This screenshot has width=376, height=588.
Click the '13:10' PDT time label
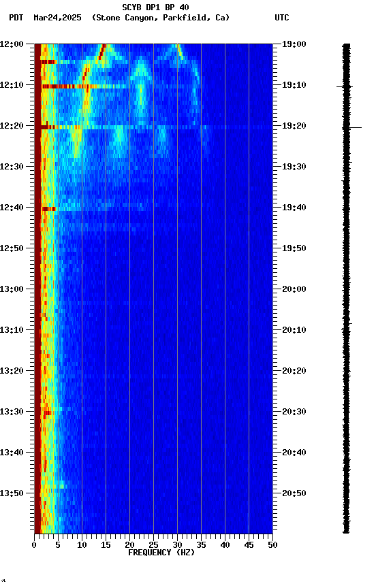coord(12,330)
